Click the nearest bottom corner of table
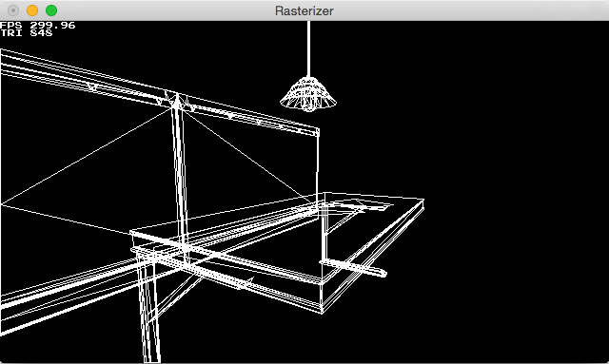Screen dimensions: 609x364 tap(322, 312)
